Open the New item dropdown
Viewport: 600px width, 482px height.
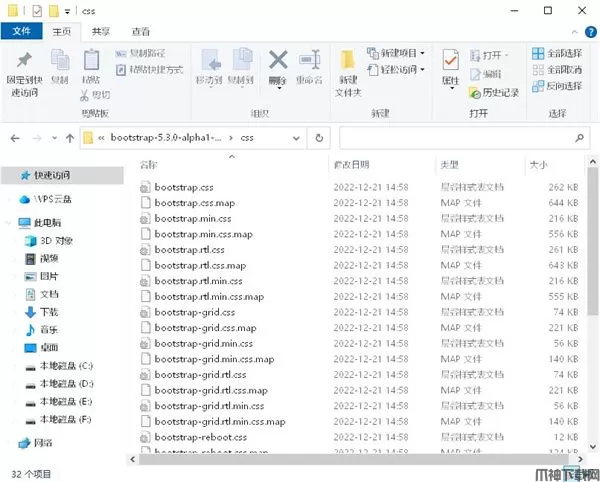(396, 53)
